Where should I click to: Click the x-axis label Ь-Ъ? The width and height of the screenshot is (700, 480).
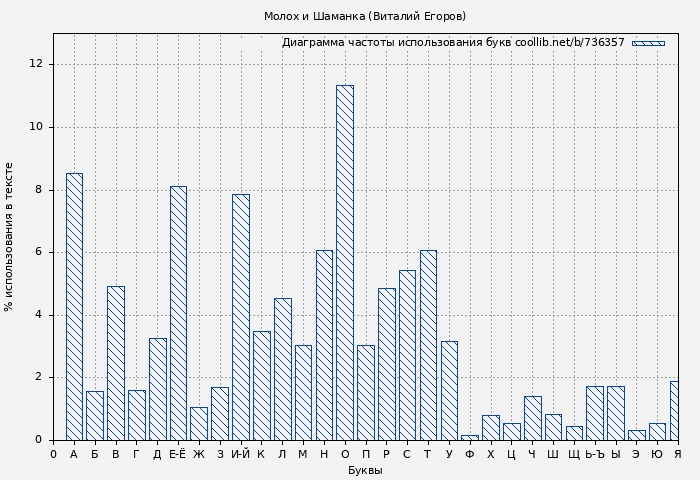click(x=594, y=454)
